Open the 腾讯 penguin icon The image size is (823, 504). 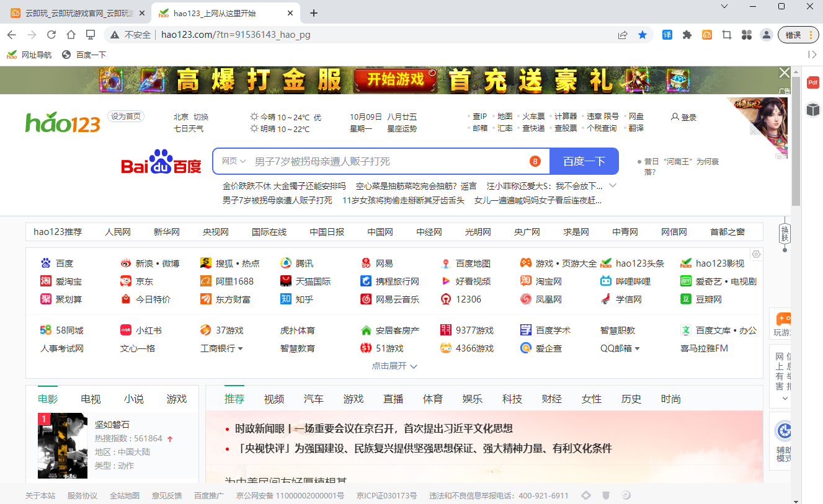[x=286, y=262]
